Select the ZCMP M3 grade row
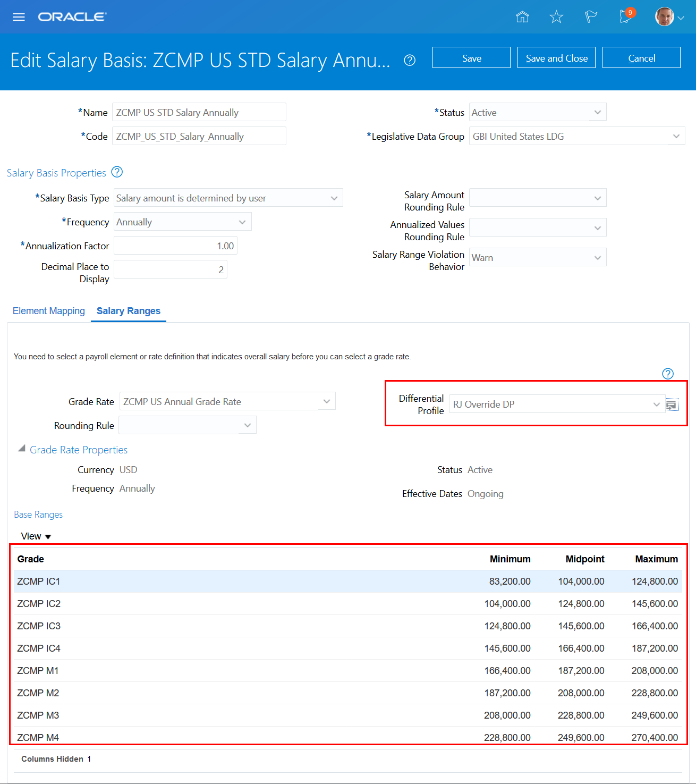Screen dimensions: 696x784 348,715
